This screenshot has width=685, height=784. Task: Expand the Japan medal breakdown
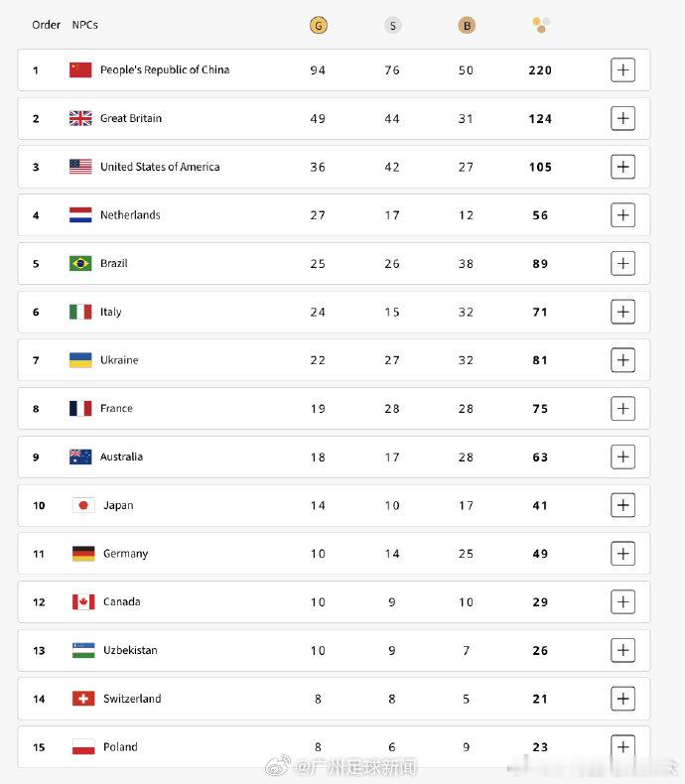623,505
